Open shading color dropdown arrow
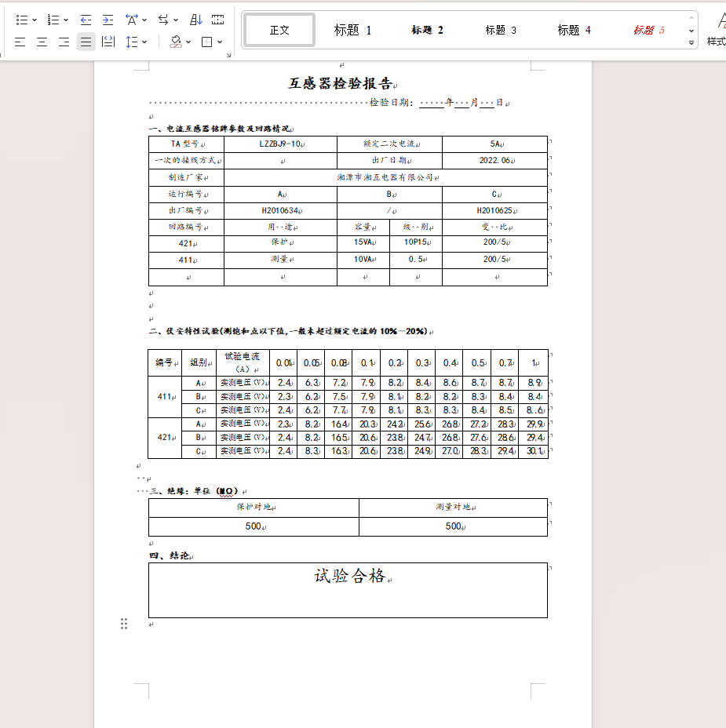Image resolution: width=726 pixels, height=728 pixels. click(188, 42)
